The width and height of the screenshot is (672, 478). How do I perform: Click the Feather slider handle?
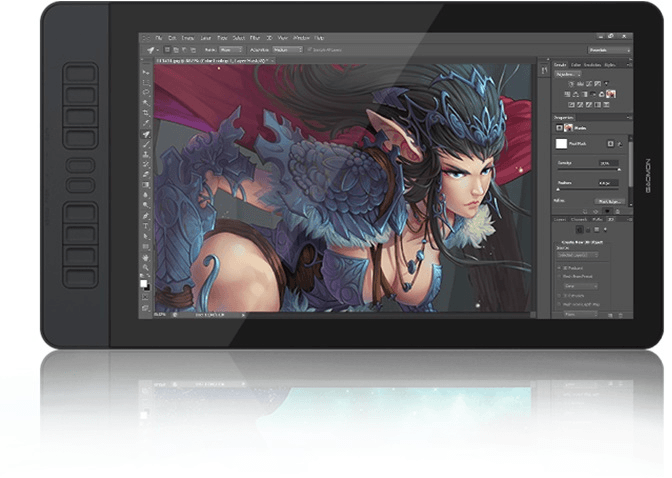pos(558,189)
